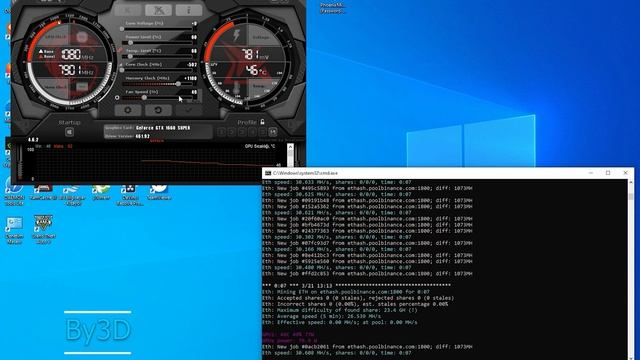Click the 'Mining ETH on ethash.poolbinance.com' line

click(346, 292)
